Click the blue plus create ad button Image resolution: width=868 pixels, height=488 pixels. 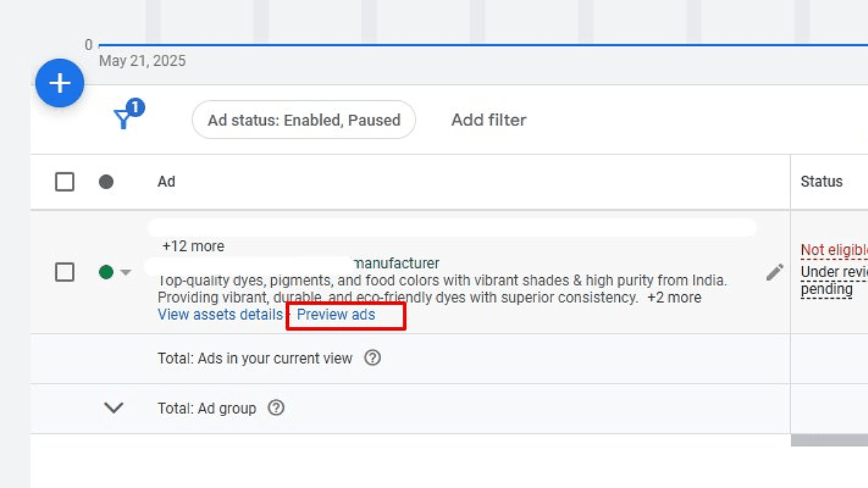coord(60,83)
